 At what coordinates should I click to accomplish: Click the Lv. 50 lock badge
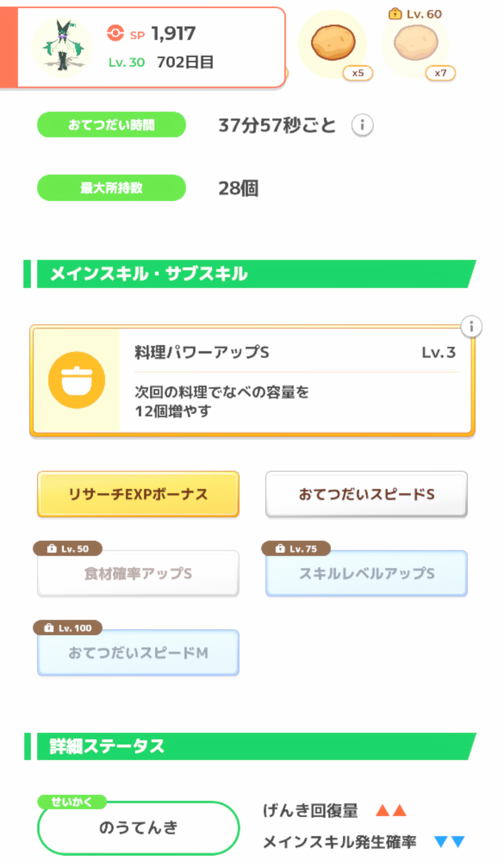point(68,549)
